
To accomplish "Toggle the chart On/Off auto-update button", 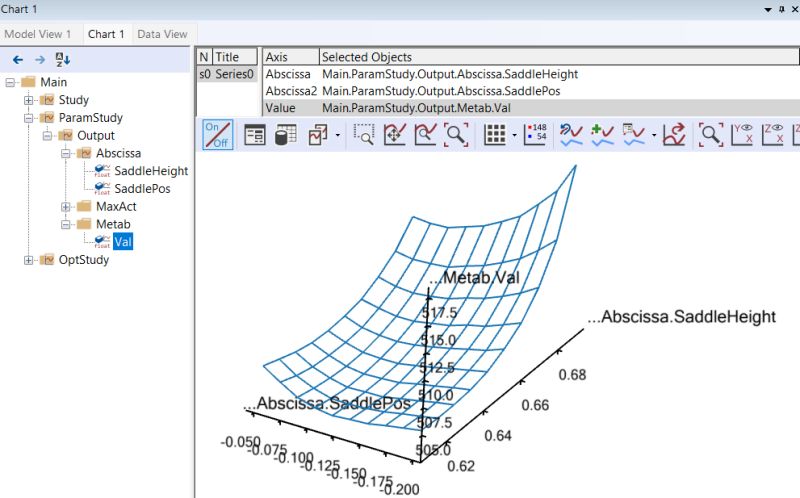I will click(x=218, y=135).
